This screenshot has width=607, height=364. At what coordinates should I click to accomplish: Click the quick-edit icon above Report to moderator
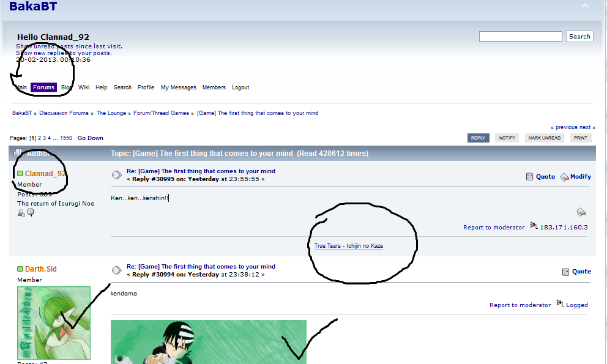(581, 212)
